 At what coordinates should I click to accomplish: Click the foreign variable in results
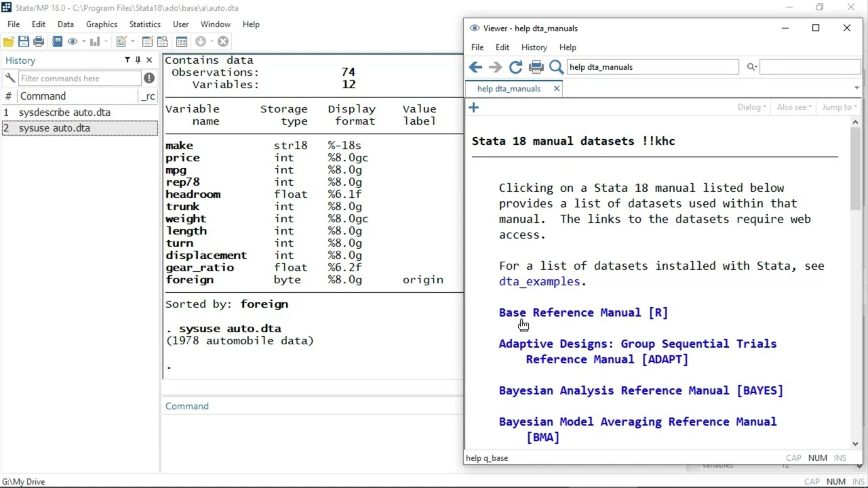(x=189, y=279)
